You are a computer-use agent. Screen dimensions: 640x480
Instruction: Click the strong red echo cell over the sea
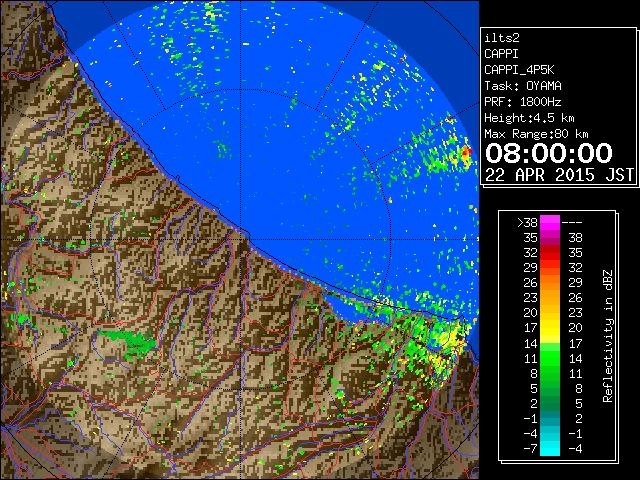pos(466,152)
